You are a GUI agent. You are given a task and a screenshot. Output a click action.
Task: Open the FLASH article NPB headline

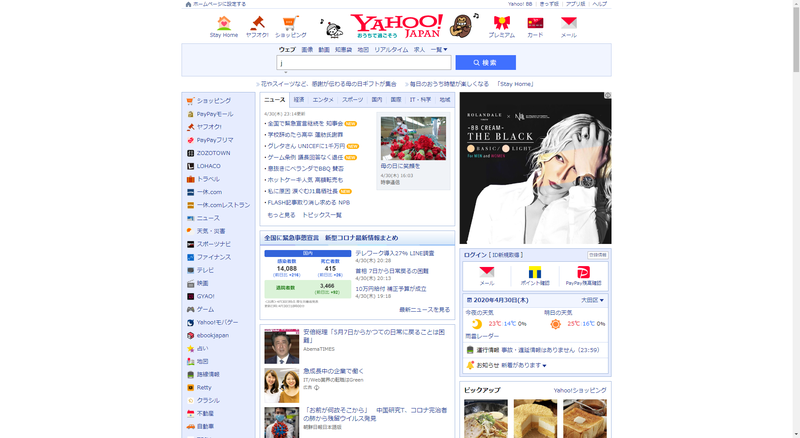(x=309, y=203)
